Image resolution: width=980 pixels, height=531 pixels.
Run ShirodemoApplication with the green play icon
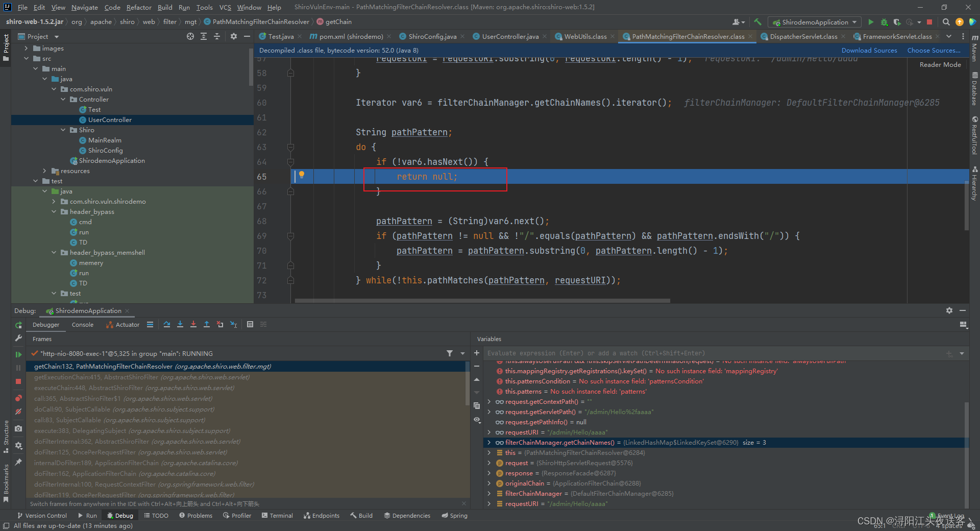(x=871, y=22)
